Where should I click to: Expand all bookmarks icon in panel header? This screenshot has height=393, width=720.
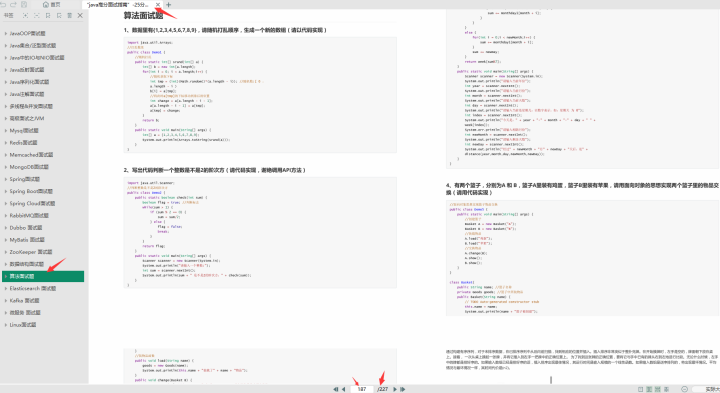click(25, 16)
